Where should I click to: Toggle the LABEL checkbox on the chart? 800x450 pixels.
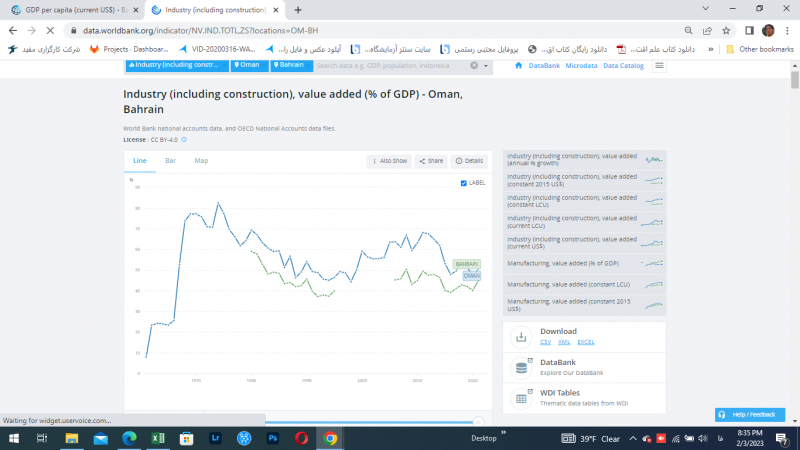[x=463, y=183]
